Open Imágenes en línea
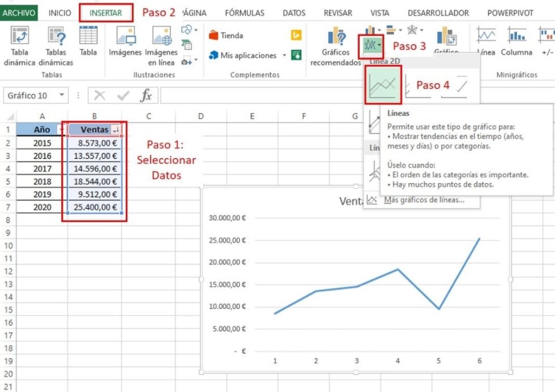 click(162, 36)
